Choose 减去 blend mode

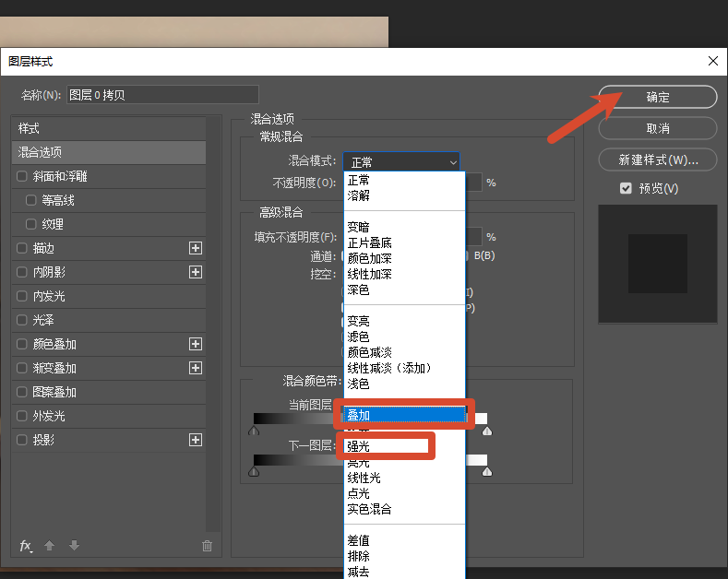click(404, 572)
